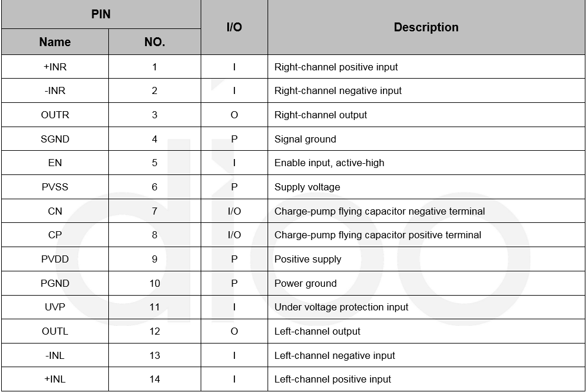Click the PVSS pin name cell
Viewport: 586px width, 392px height.
(55, 187)
